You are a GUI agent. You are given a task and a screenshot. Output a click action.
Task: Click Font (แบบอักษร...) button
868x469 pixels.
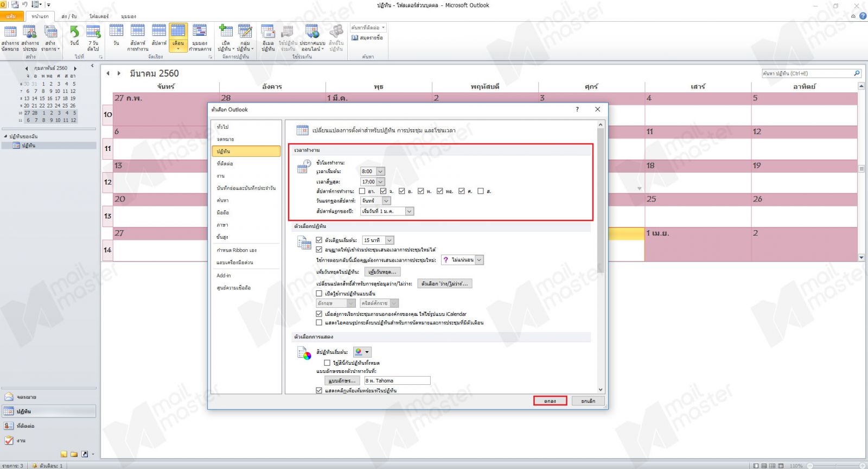tap(342, 381)
